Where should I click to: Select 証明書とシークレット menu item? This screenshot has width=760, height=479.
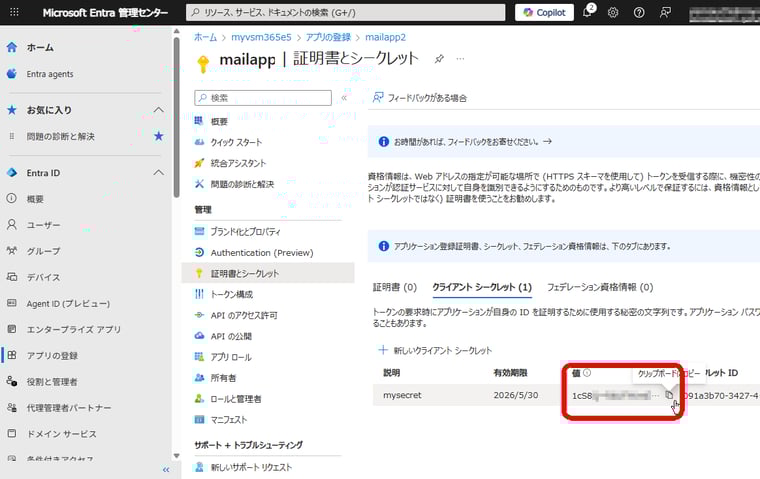coord(268,273)
